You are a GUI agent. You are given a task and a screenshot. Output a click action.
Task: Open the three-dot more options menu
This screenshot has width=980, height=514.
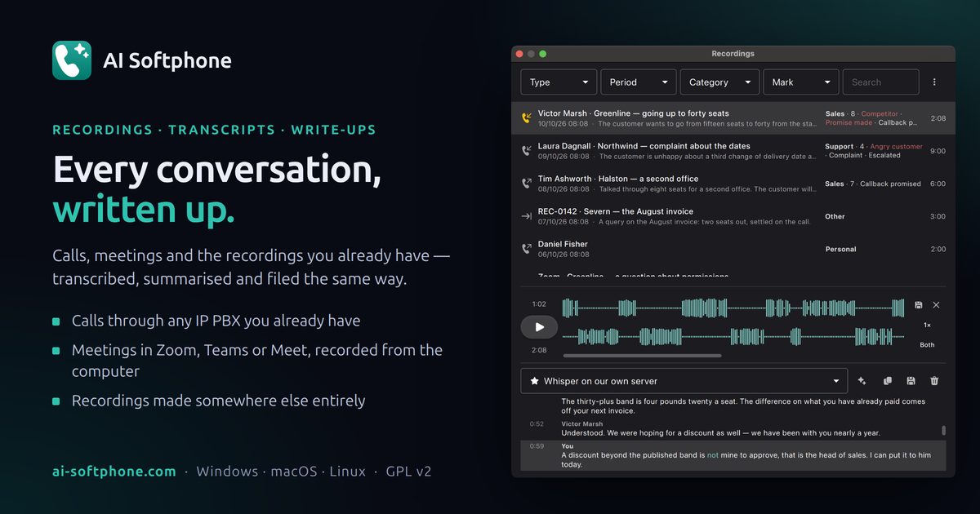[935, 82]
